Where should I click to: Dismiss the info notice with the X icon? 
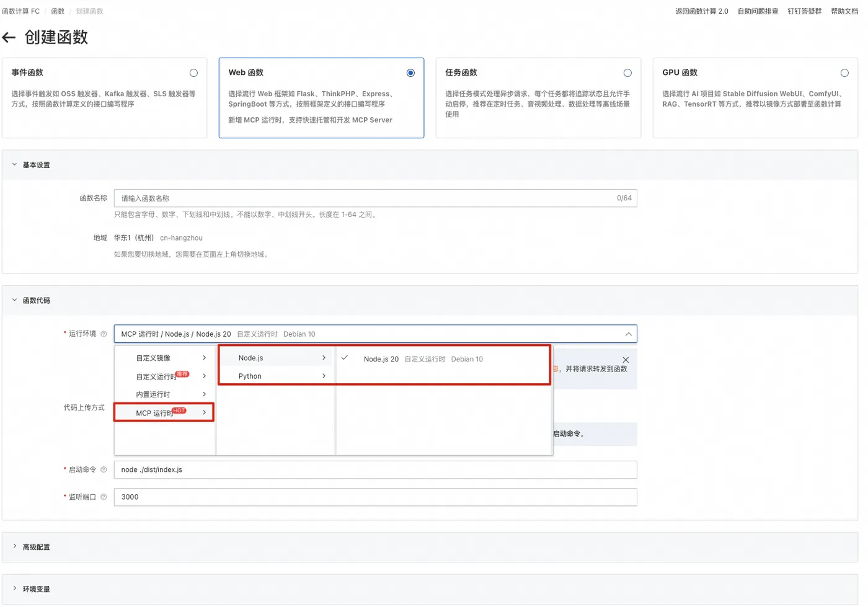coord(626,360)
